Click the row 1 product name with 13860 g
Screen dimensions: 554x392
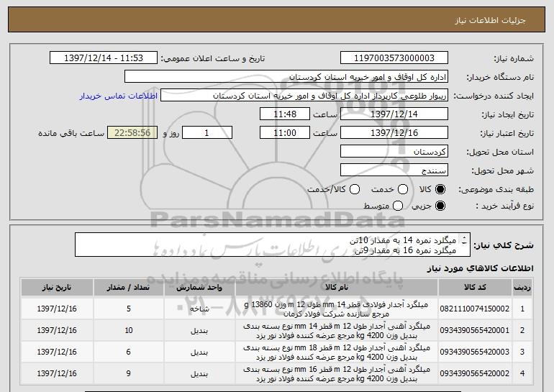click(x=337, y=309)
